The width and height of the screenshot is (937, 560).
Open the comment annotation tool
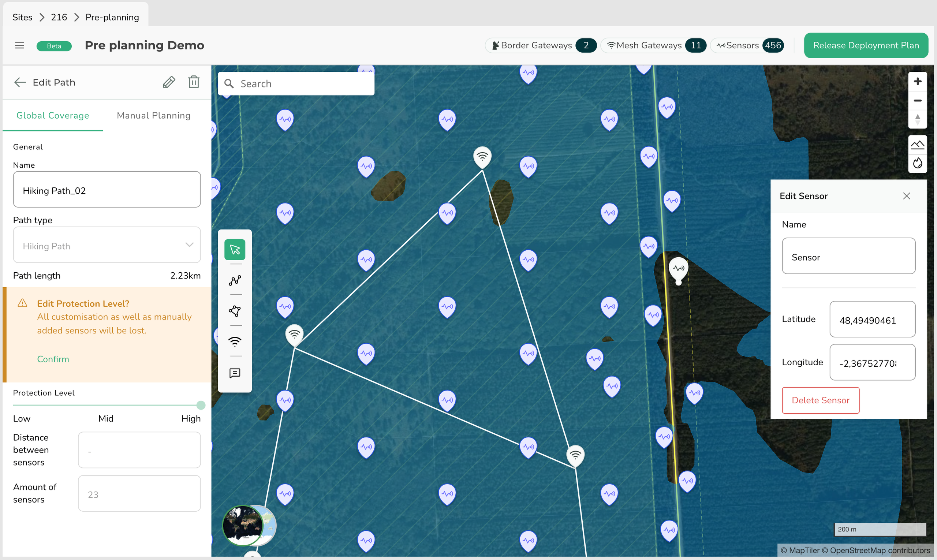(x=235, y=373)
